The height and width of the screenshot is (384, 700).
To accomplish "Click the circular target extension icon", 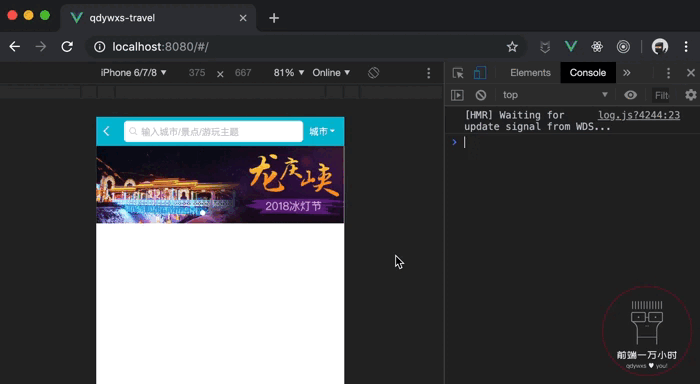I will tap(623, 46).
